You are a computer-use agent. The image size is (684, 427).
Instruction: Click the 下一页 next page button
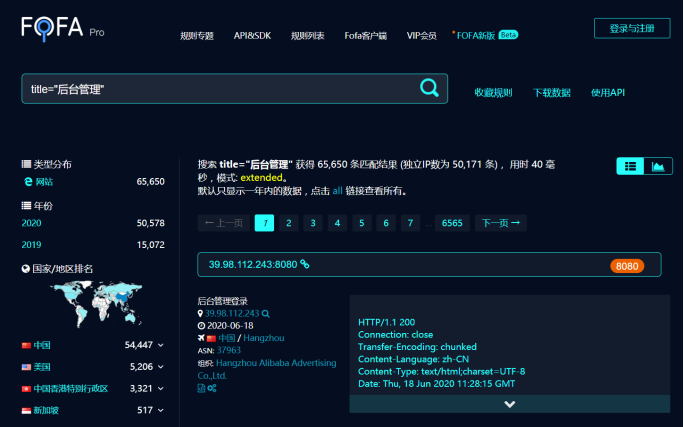click(x=501, y=223)
